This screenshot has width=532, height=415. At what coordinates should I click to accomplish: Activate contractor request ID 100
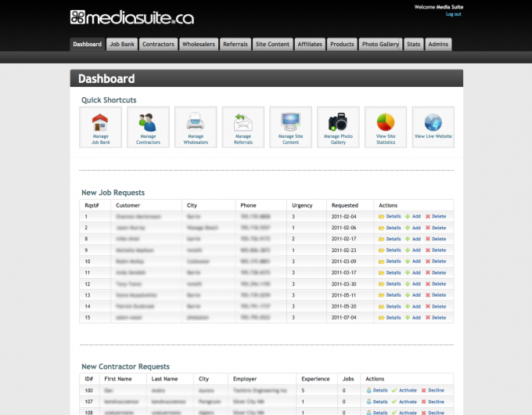[x=408, y=390]
